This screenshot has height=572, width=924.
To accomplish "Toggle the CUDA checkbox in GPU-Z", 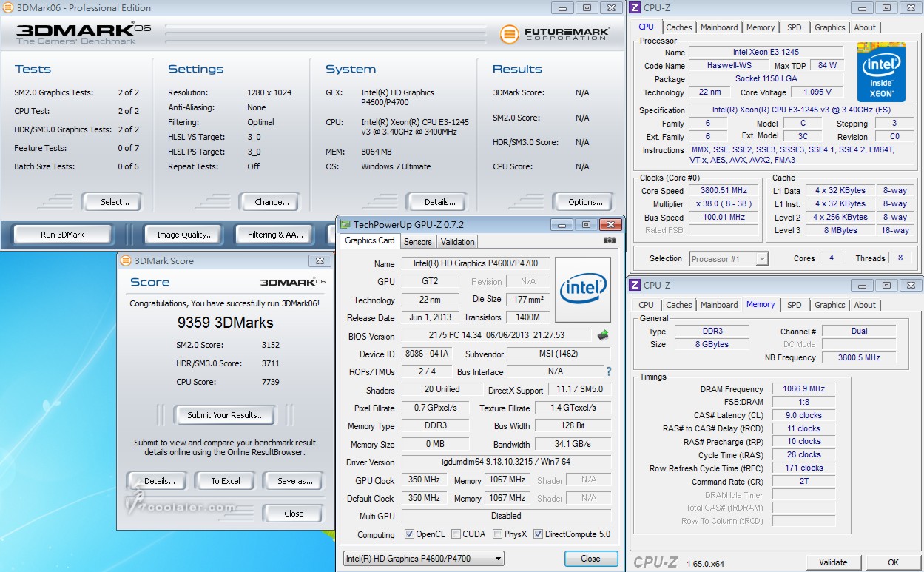I will pyautogui.click(x=456, y=534).
